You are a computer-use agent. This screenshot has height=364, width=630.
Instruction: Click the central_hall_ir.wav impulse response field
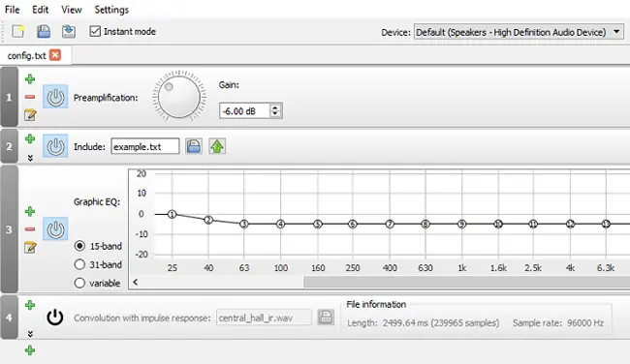(264, 318)
